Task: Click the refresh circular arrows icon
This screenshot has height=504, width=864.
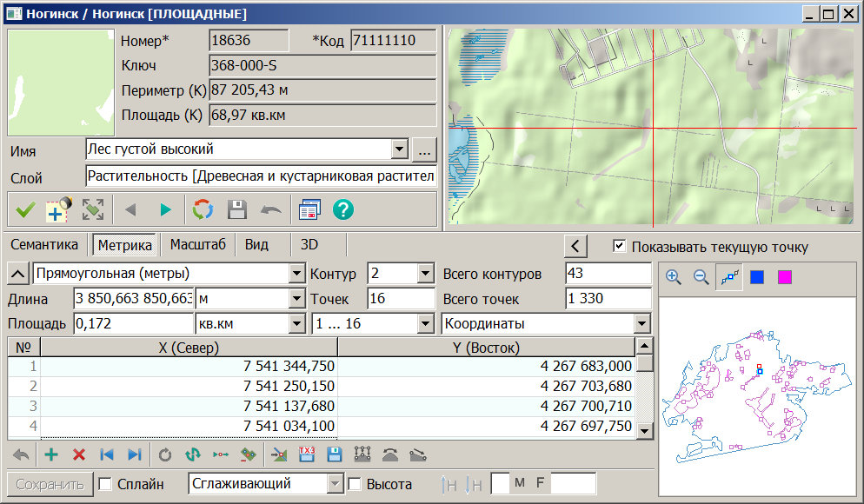Action: point(203,209)
